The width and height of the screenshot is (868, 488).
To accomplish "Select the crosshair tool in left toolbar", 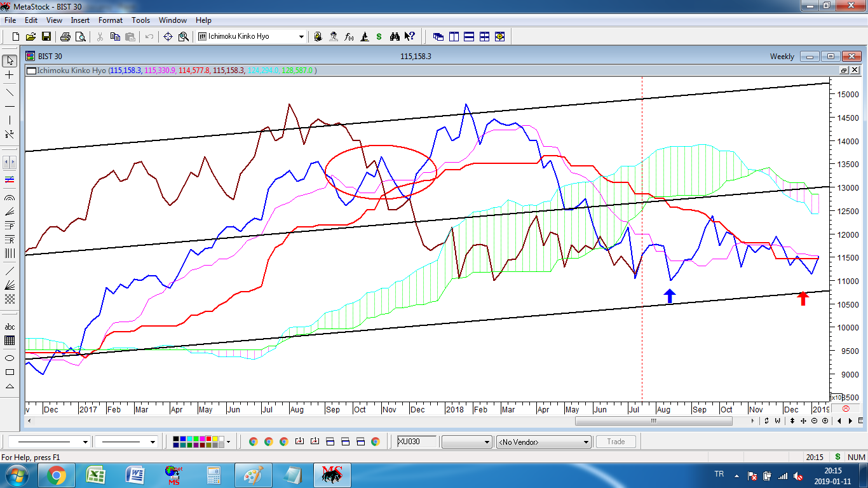I will pos(10,75).
